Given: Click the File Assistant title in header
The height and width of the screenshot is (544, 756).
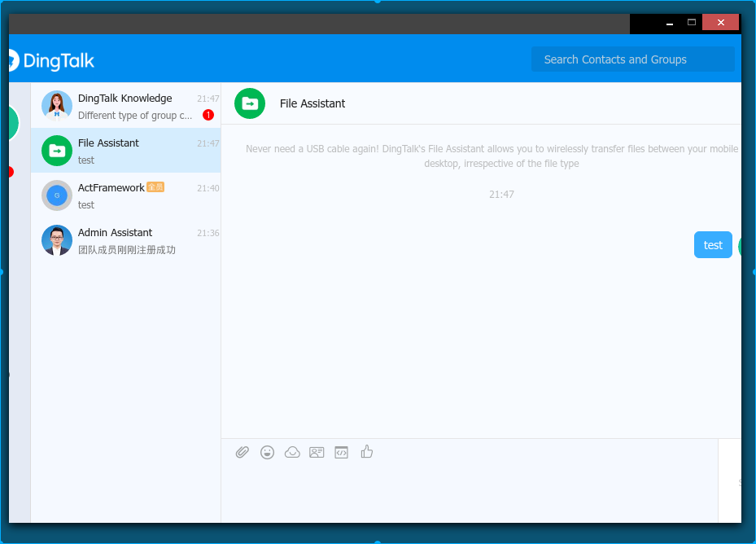Looking at the screenshot, I should 312,103.
